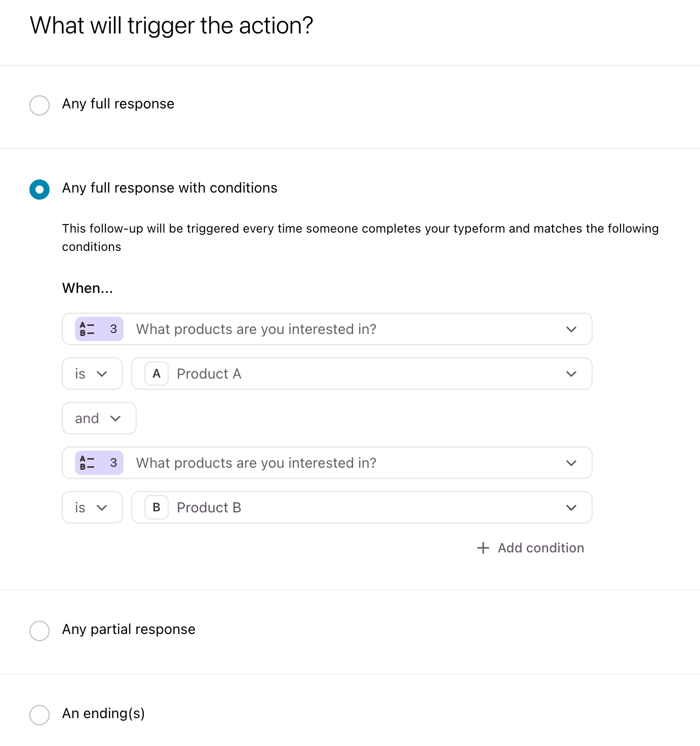
Task: Open the first 'is' operator dropdown
Action: pyautogui.click(x=92, y=374)
